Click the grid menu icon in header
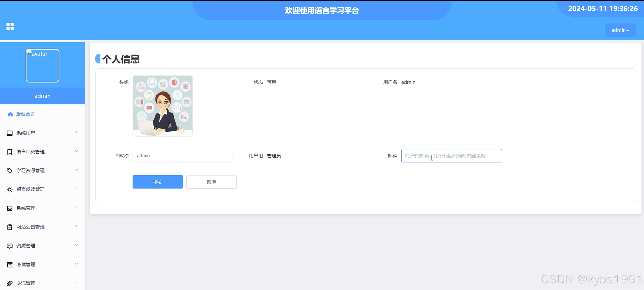Viewport: 644px width, 290px height. 10,26
